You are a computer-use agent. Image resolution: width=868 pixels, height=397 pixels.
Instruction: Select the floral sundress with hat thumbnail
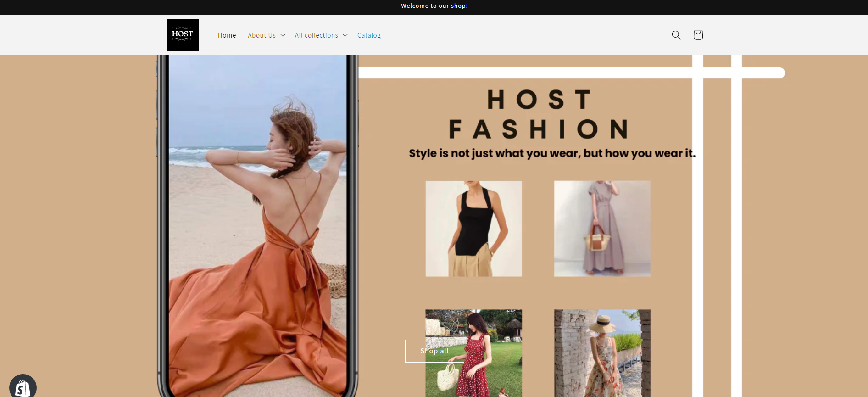[602, 353]
